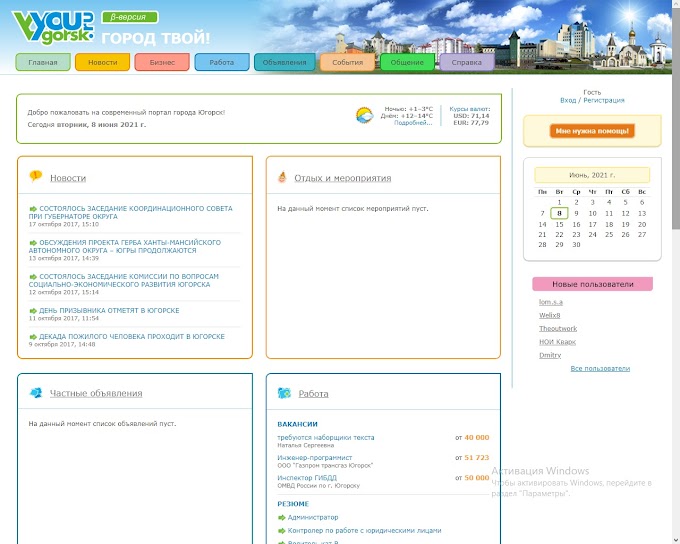Click the Мне нужна помощь! button
Image resolution: width=680 pixels, height=544 pixels.
click(592, 131)
